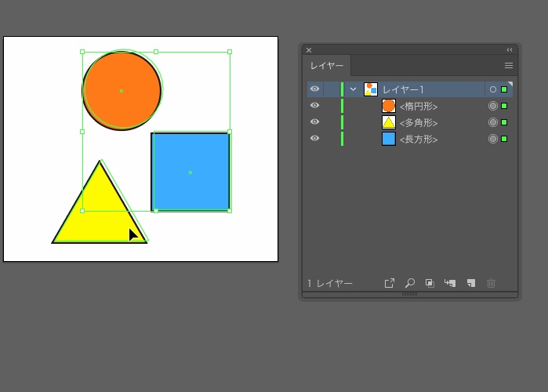This screenshot has height=392, width=548.
Task: Toggle visibility of the 長方形 object
Action: [314, 138]
